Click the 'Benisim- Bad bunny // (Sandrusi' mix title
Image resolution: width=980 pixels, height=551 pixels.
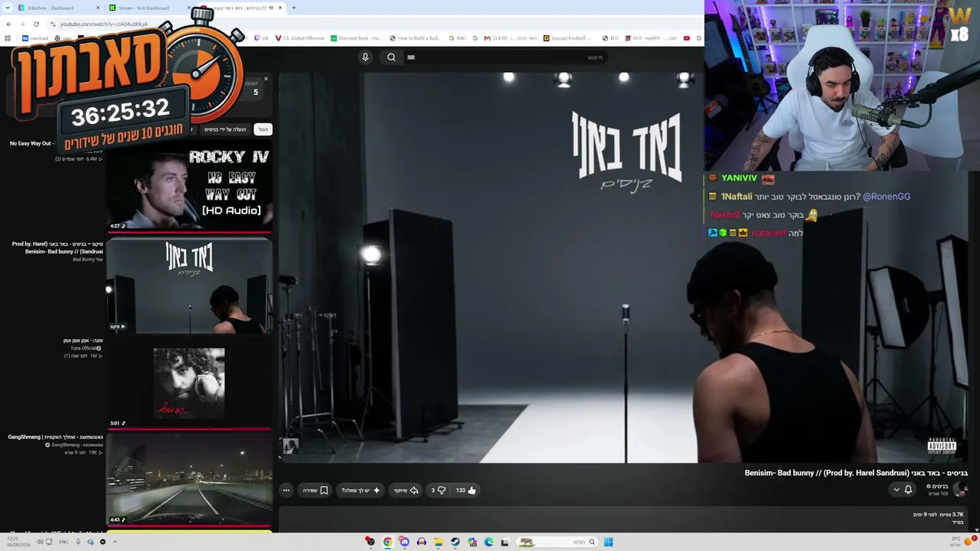pos(57,248)
